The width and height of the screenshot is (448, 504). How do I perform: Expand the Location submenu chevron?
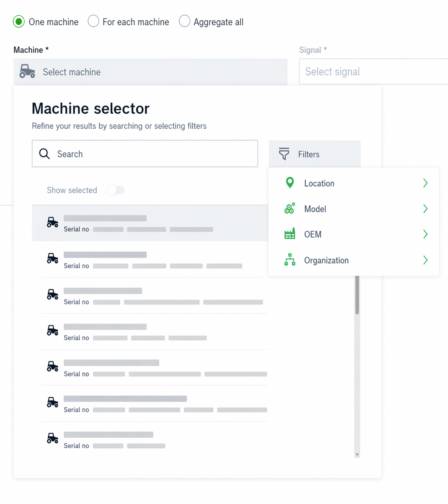click(x=425, y=183)
